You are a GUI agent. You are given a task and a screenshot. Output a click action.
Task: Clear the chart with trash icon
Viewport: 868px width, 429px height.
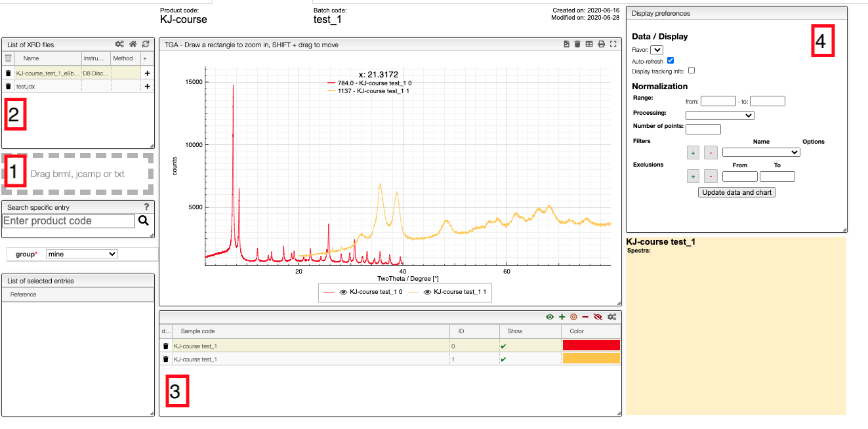pyautogui.click(x=577, y=45)
